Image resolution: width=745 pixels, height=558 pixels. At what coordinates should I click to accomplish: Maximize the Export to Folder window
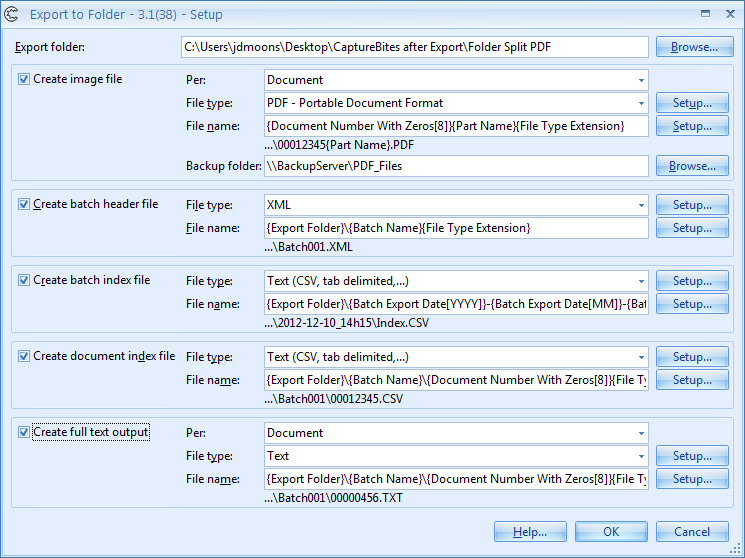click(x=706, y=15)
